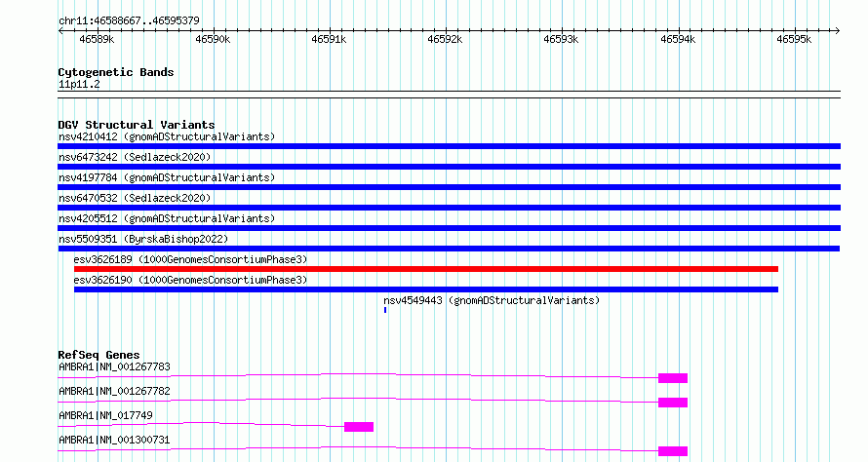
Task: Select the 11p11.2 band label
Action: (79, 85)
